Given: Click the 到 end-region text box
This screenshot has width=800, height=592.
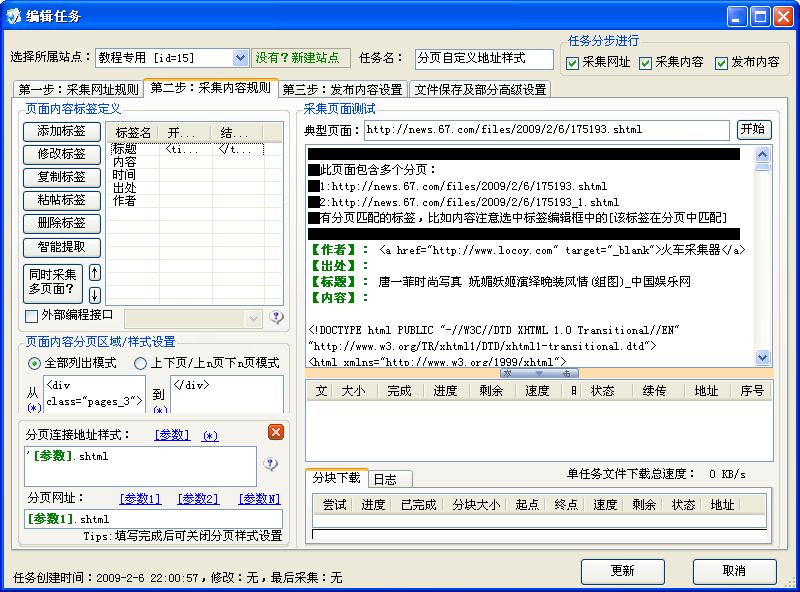Looking at the screenshot, I should [x=227, y=395].
